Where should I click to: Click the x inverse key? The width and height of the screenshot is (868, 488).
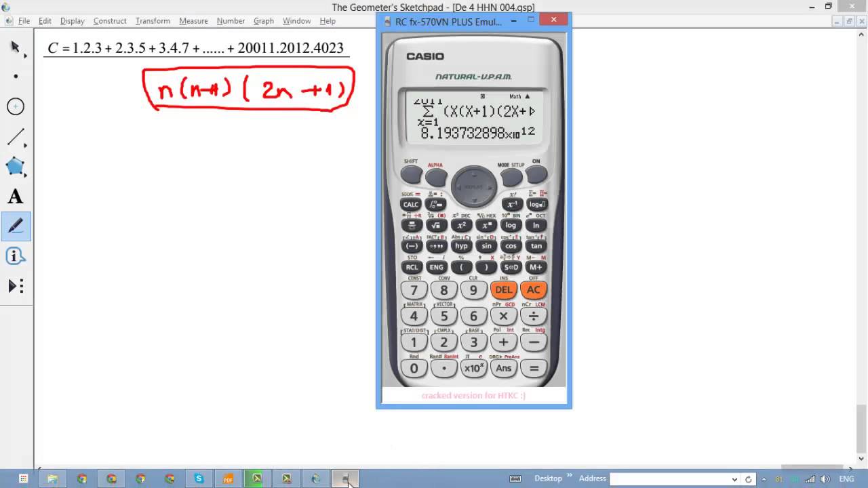click(511, 204)
